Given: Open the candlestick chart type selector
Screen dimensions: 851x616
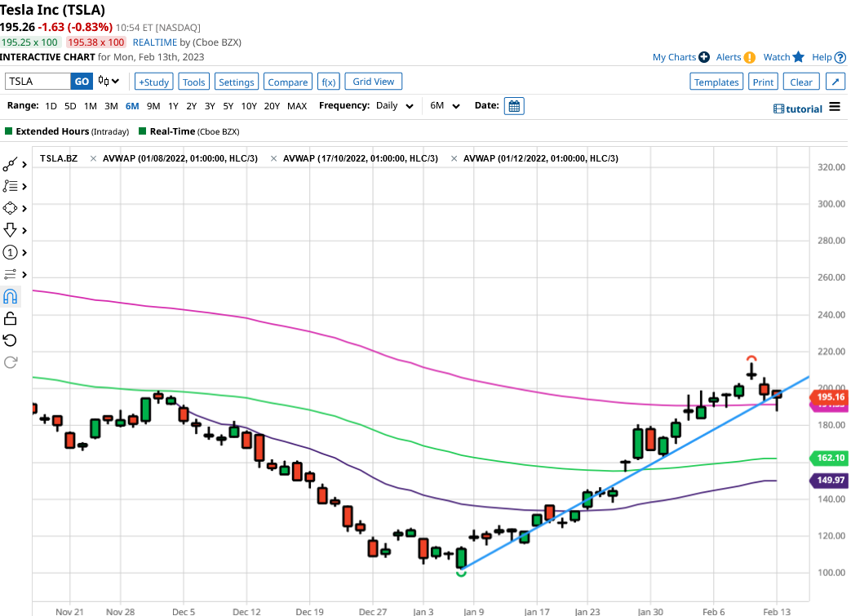Looking at the screenshot, I should (108, 82).
